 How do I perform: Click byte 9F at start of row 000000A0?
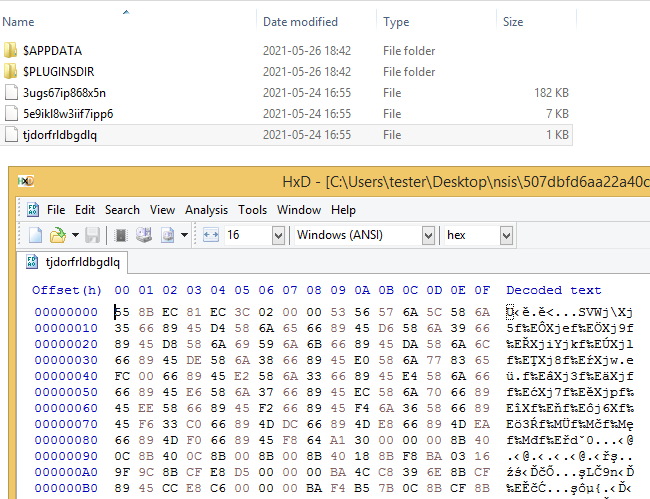[122, 472]
